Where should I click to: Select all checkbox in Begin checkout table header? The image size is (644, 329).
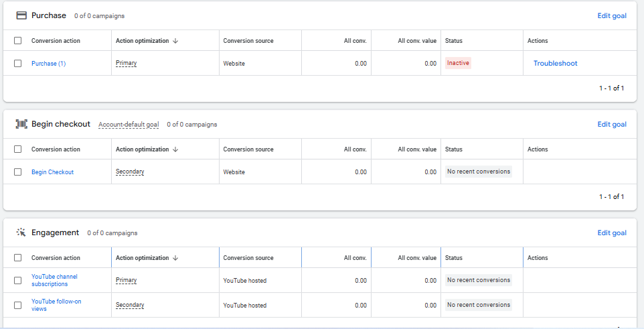coord(17,149)
